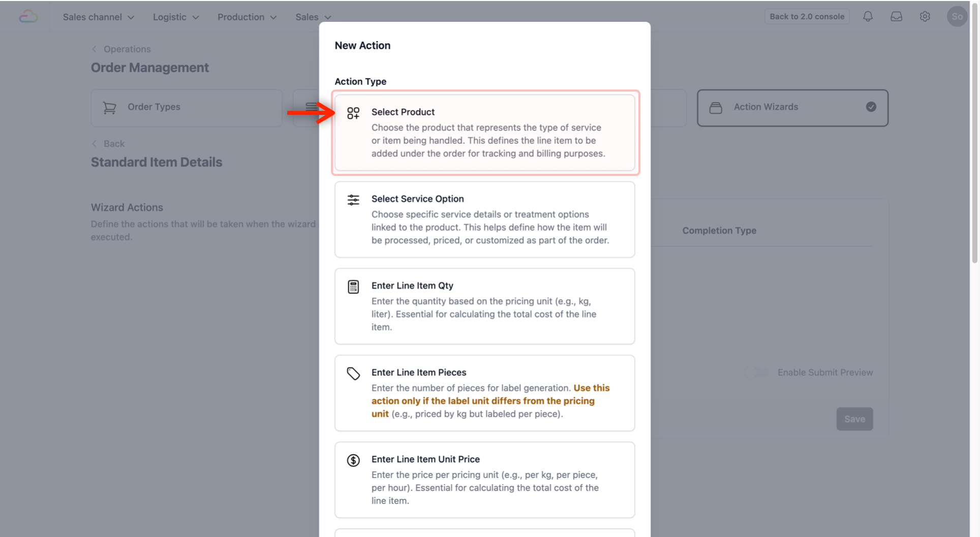The width and height of the screenshot is (980, 537).
Task: Expand the Sales dropdown menu
Action: [x=313, y=17]
